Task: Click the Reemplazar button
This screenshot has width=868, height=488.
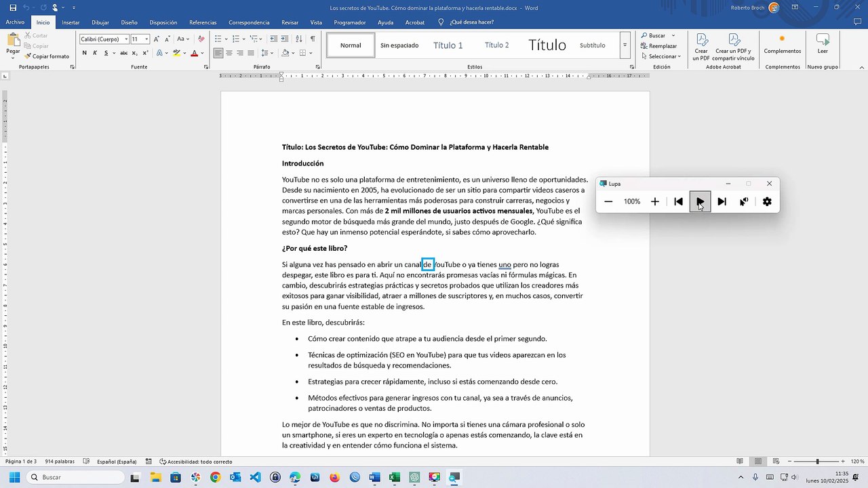Action: pyautogui.click(x=658, y=46)
